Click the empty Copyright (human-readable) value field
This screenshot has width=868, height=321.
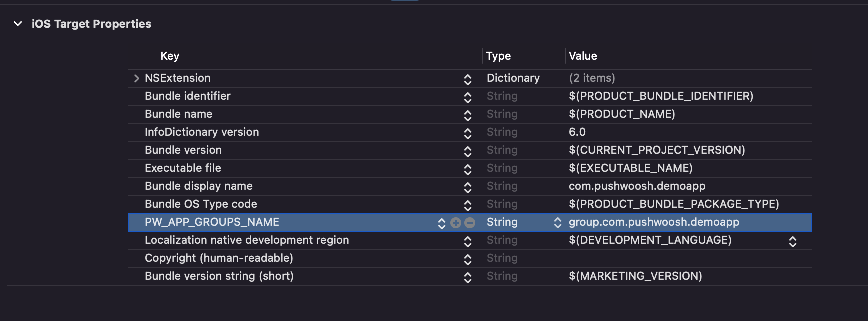675,258
